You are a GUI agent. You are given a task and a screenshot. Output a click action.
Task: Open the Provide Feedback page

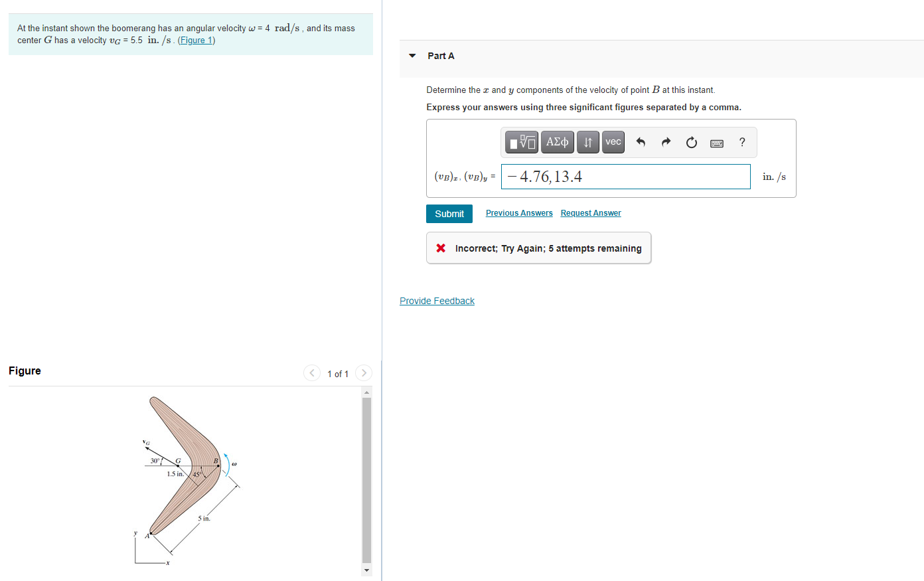[437, 300]
